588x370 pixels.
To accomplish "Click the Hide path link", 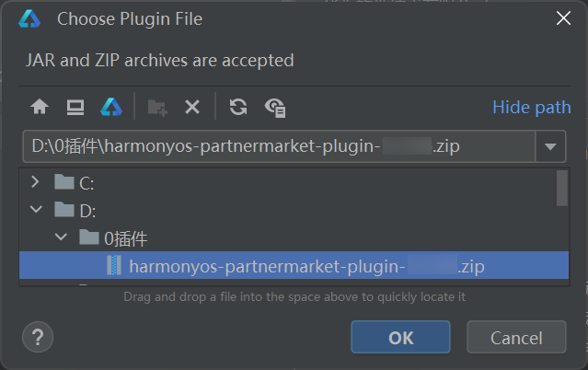I will (x=531, y=107).
